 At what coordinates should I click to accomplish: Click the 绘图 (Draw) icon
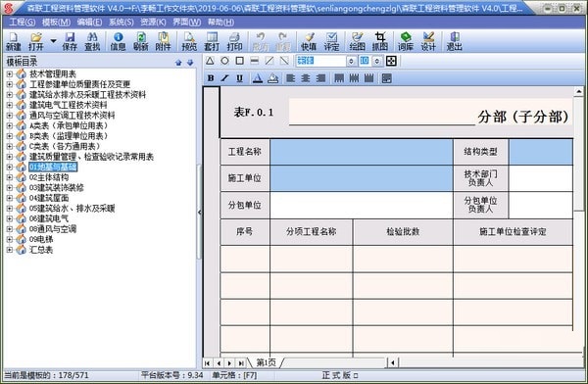357,41
